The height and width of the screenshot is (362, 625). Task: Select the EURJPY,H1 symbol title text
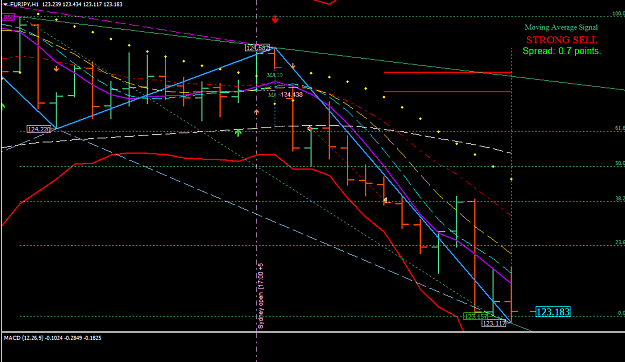click(24, 4)
